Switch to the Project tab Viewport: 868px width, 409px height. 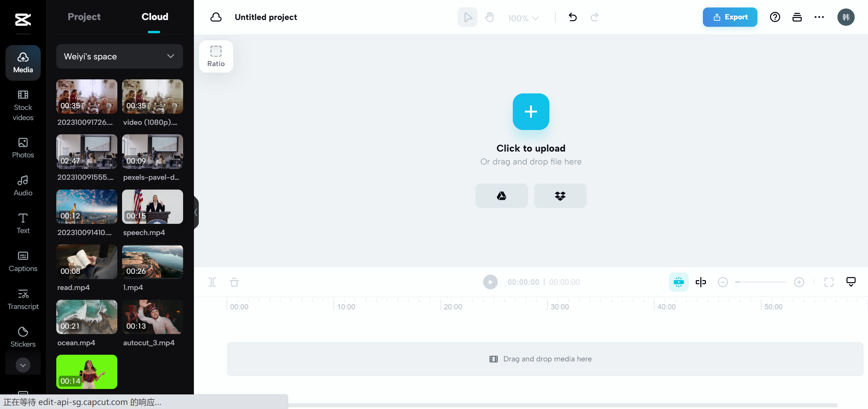point(84,17)
